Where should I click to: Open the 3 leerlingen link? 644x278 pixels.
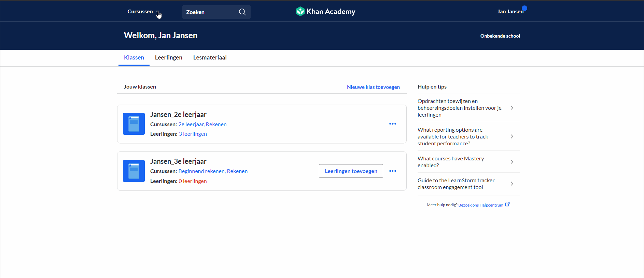coord(193,134)
